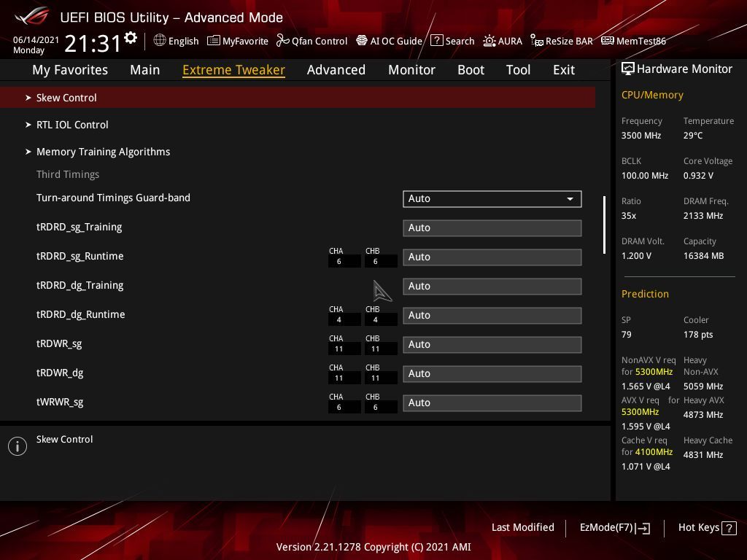Click the 21:31 clock display
The height and width of the screenshot is (560, 747).
click(x=93, y=43)
